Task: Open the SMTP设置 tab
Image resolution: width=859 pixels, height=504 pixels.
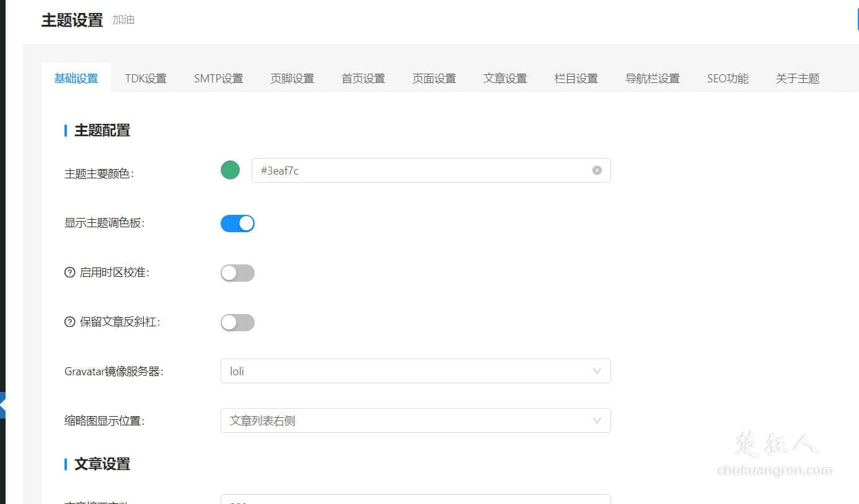Action: click(x=218, y=78)
